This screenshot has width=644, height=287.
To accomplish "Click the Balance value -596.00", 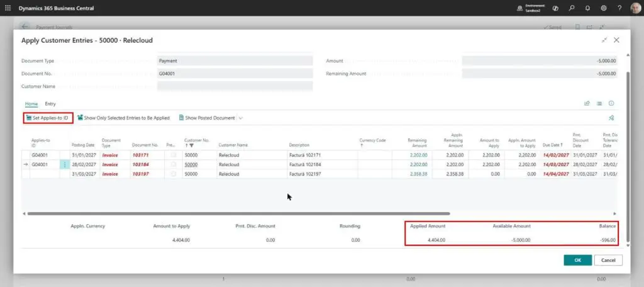I will coord(608,240).
